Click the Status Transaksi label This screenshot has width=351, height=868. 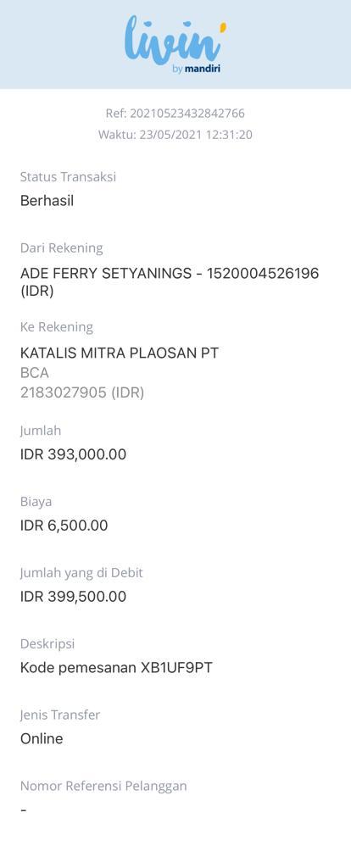[68, 177]
